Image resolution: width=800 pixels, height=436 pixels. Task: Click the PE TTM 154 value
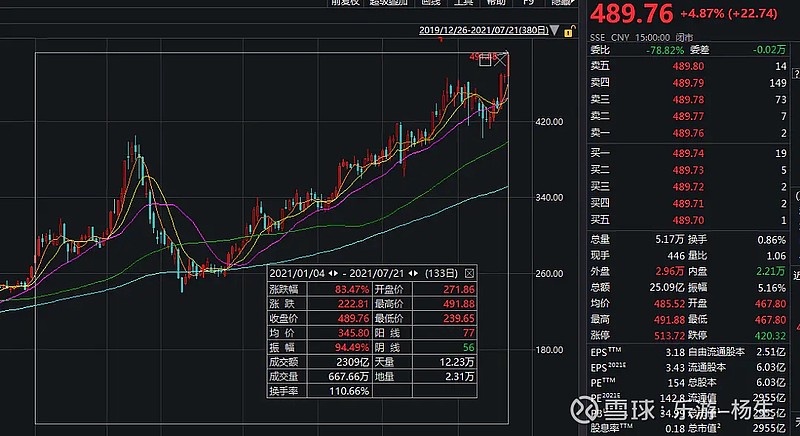click(x=676, y=382)
